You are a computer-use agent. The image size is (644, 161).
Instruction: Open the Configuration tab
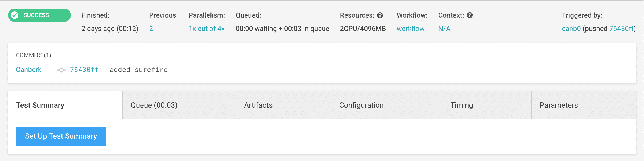(361, 105)
